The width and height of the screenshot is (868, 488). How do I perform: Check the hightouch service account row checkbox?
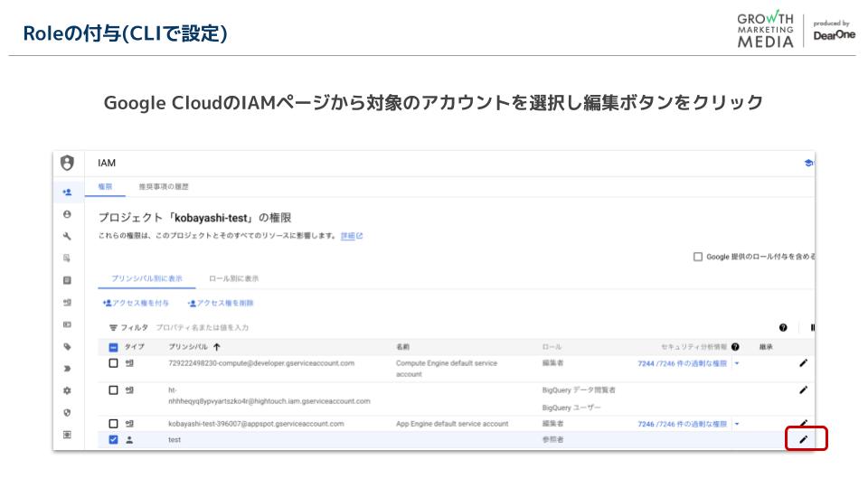114,390
